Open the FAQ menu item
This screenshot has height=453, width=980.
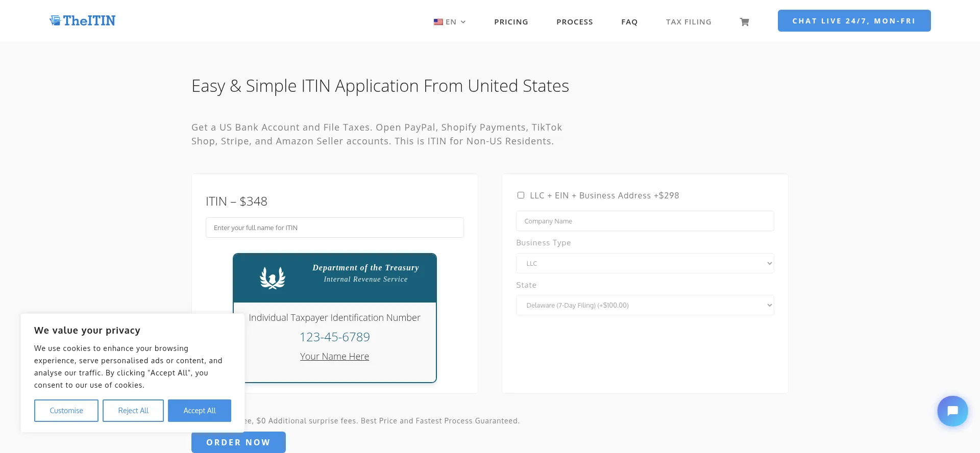click(629, 22)
